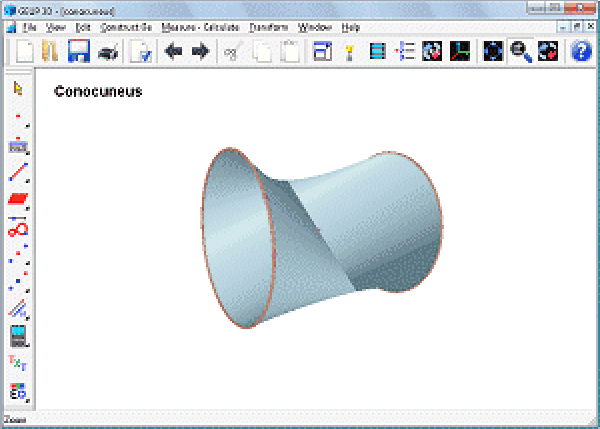Undo with the left arrow icon
Viewport: 600px width, 429px height.
coord(174,52)
